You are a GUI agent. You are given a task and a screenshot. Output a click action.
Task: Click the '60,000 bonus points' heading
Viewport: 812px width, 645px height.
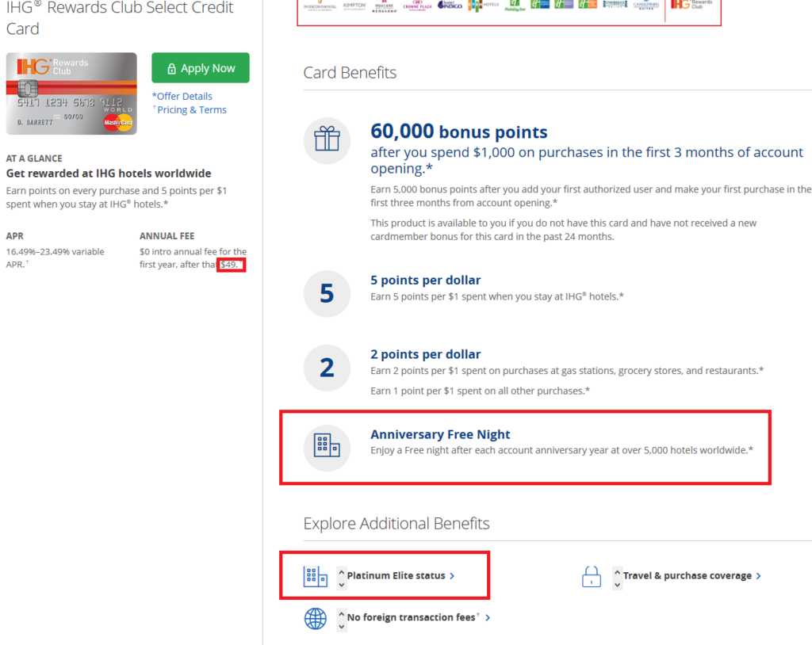459,132
